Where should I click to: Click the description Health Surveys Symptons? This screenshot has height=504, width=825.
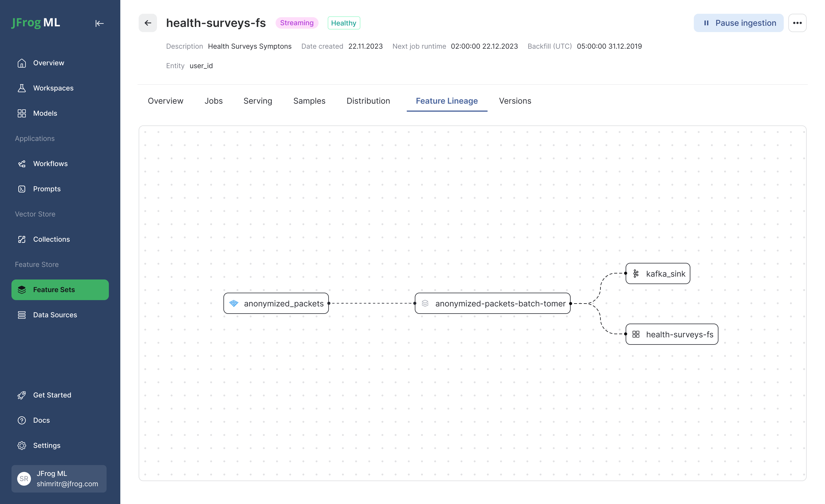pos(250,46)
